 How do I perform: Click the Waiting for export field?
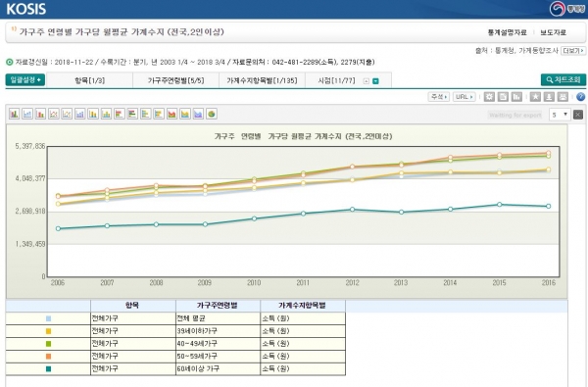[515, 115]
